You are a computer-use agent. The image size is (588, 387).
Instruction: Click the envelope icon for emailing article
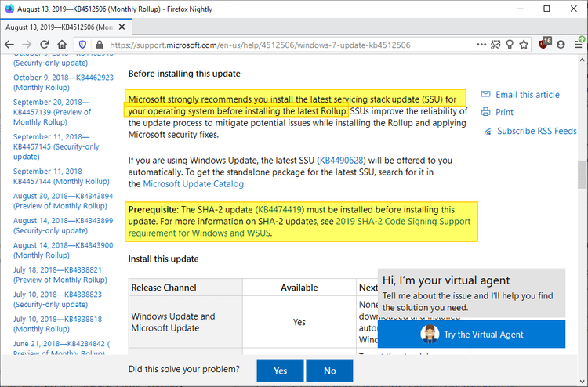pos(485,94)
